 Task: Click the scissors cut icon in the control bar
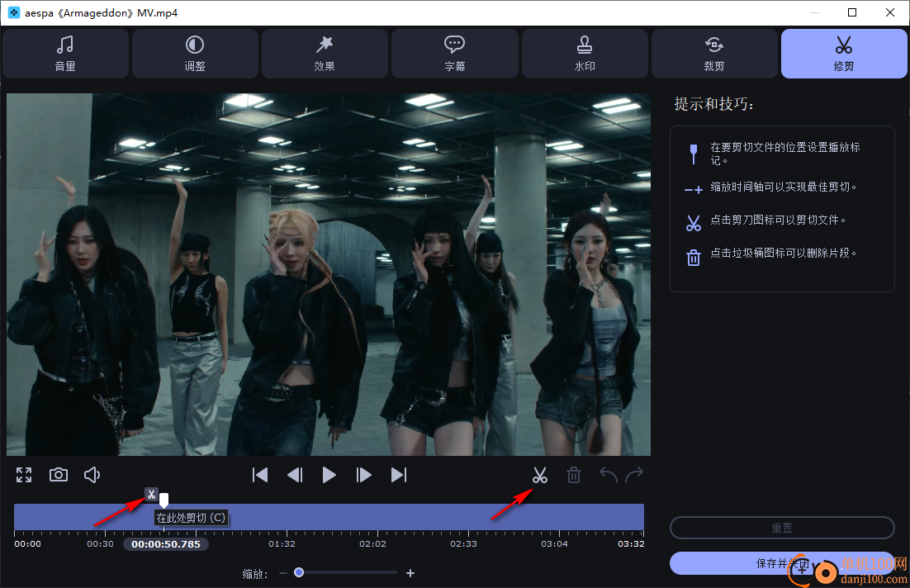[x=540, y=476]
